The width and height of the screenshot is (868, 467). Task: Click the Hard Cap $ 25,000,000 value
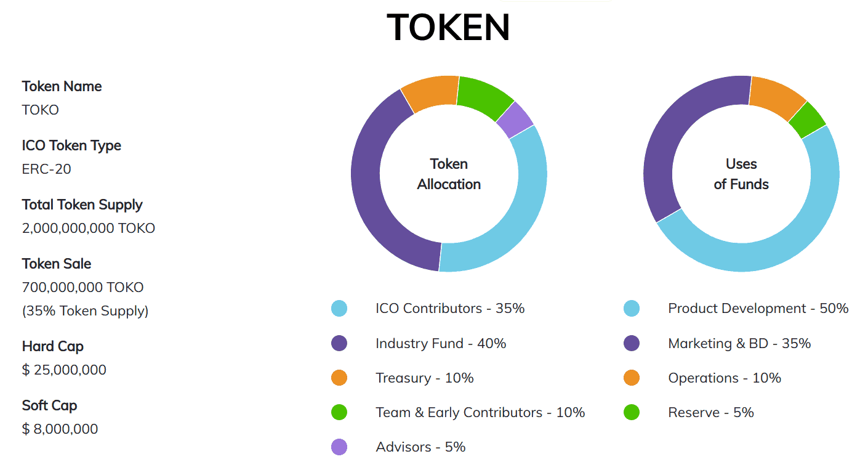tap(64, 370)
